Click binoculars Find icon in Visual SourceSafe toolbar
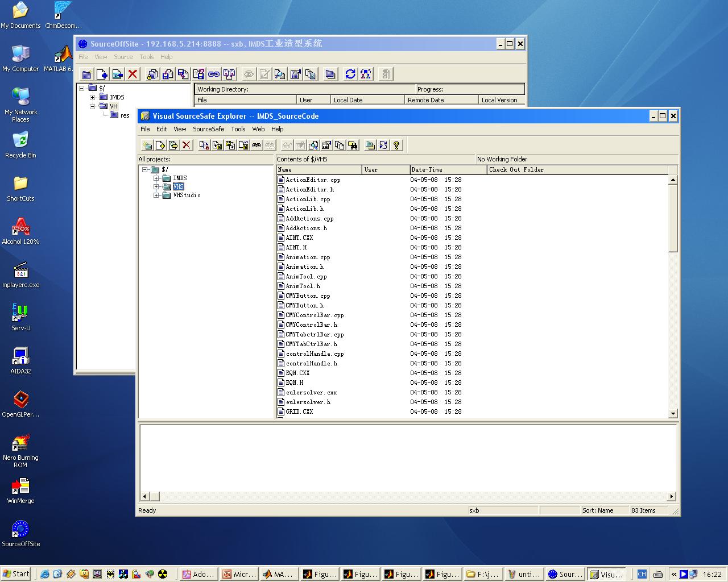Viewport: 728px width, 582px height. tap(353, 145)
